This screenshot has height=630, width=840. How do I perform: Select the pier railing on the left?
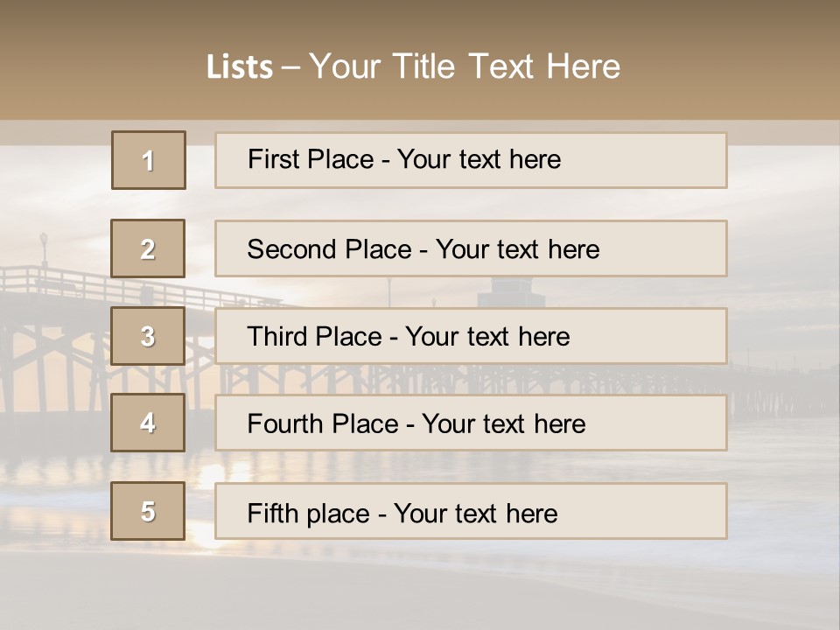pos(53,280)
